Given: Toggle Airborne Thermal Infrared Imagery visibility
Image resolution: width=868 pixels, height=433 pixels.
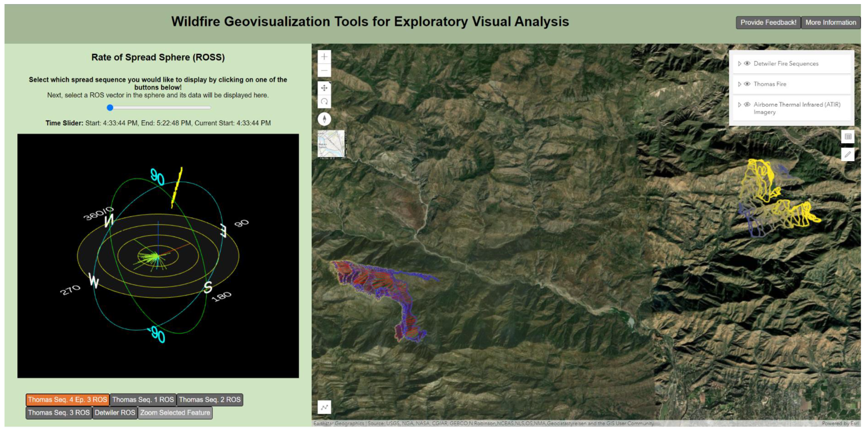Looking at the screenshot, I should coord(747,104).
